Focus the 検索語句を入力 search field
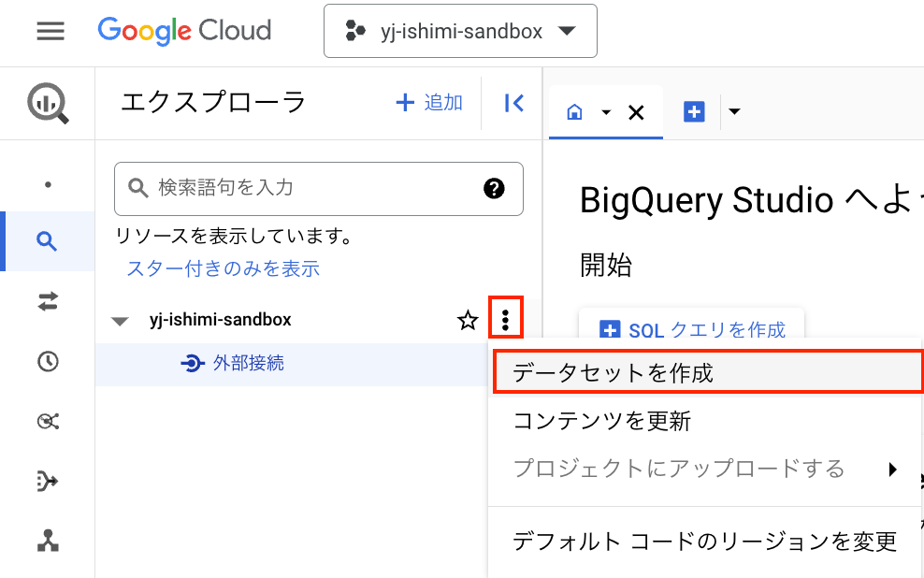This screenshot has height=578, width=924. tap(319, 189)
